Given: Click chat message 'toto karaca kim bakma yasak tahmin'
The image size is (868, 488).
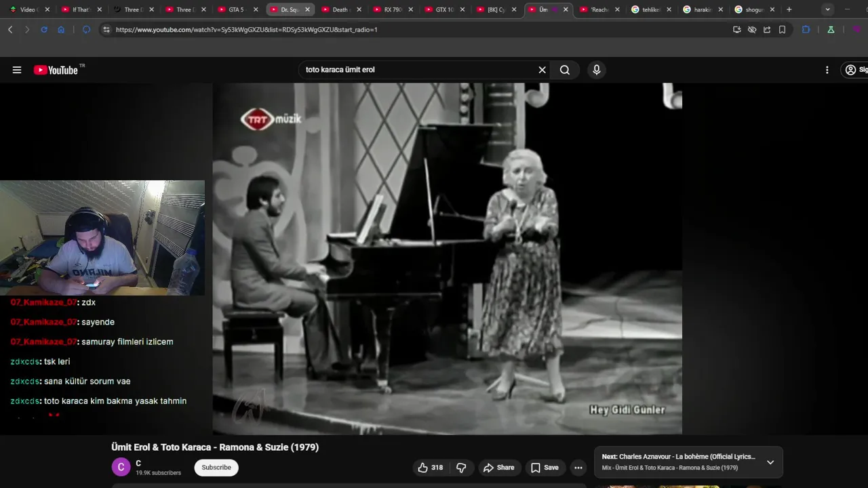Looking at the screenshot, I should click(x=115, y=401).
